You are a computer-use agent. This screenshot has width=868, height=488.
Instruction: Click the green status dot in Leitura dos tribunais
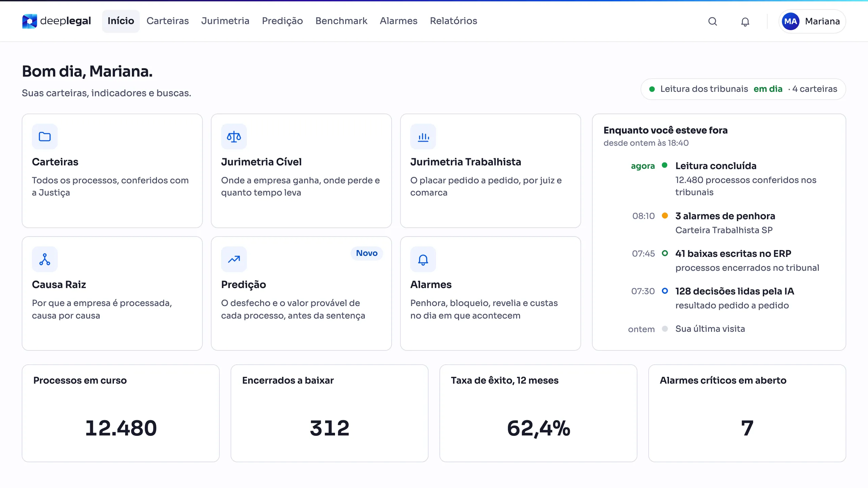tap(652, 89)
